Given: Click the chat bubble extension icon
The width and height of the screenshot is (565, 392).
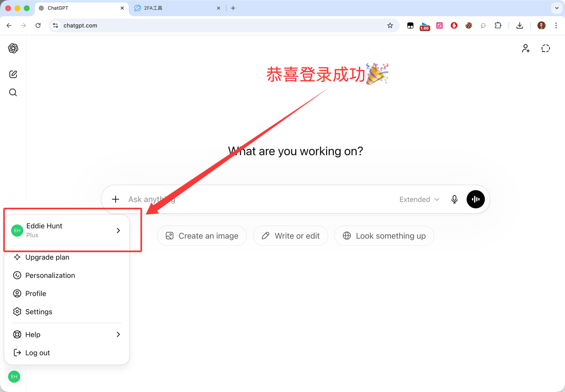Looking at the screenshot, I should (483, 26).
